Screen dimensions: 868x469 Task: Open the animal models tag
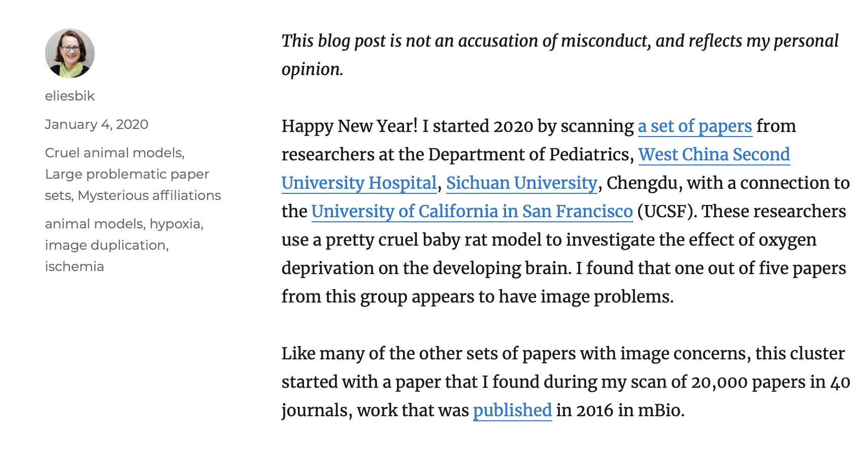click(x=94, y=224)
